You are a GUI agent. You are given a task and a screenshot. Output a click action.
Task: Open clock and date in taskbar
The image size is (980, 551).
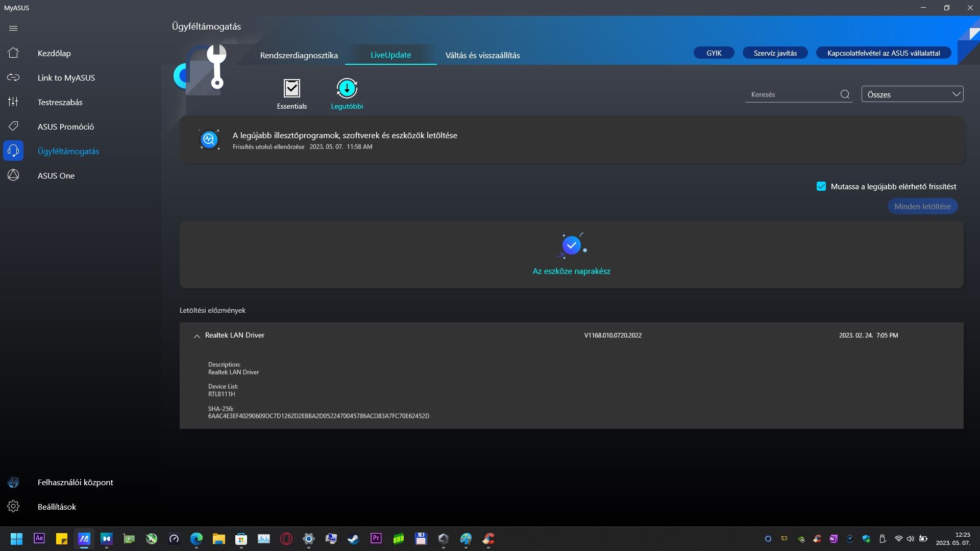(x=952, y=539)
